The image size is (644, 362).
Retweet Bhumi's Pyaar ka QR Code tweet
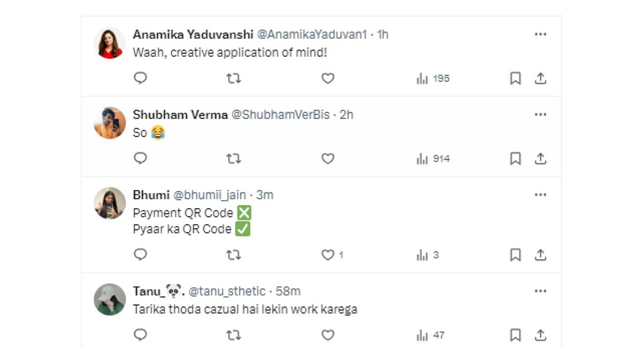pos(233,255)
